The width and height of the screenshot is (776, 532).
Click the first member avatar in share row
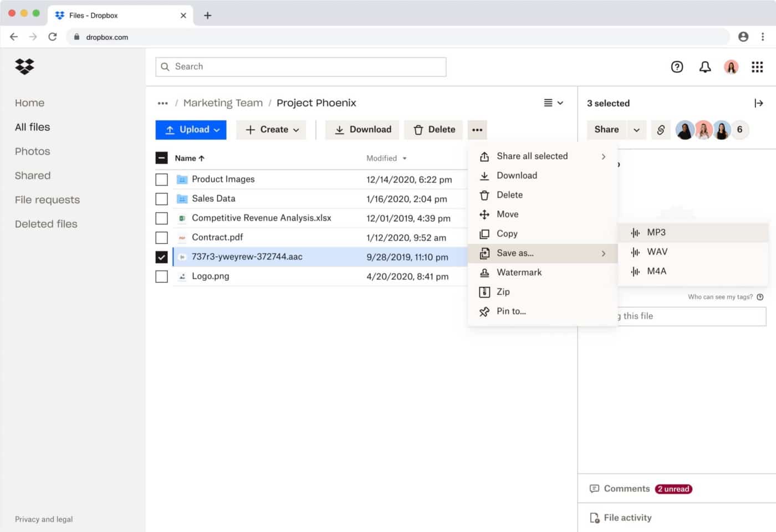[x=685, y=130]
